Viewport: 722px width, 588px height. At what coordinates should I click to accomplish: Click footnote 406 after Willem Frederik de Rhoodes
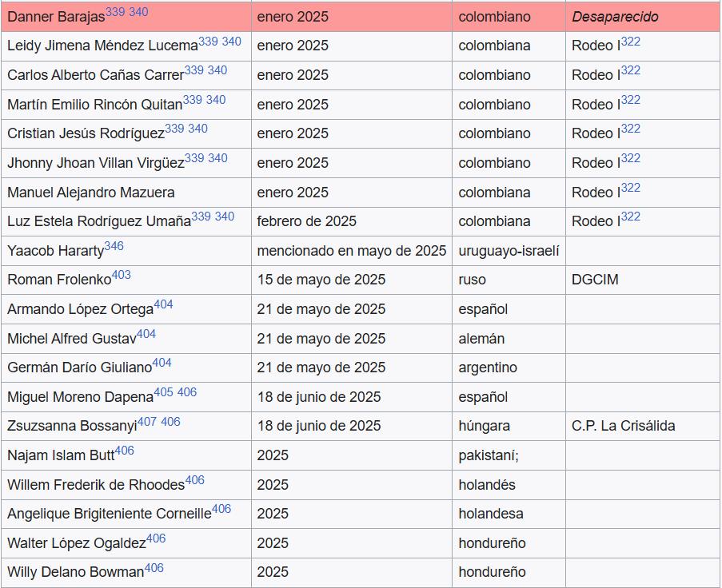click(x=194, y=480)
